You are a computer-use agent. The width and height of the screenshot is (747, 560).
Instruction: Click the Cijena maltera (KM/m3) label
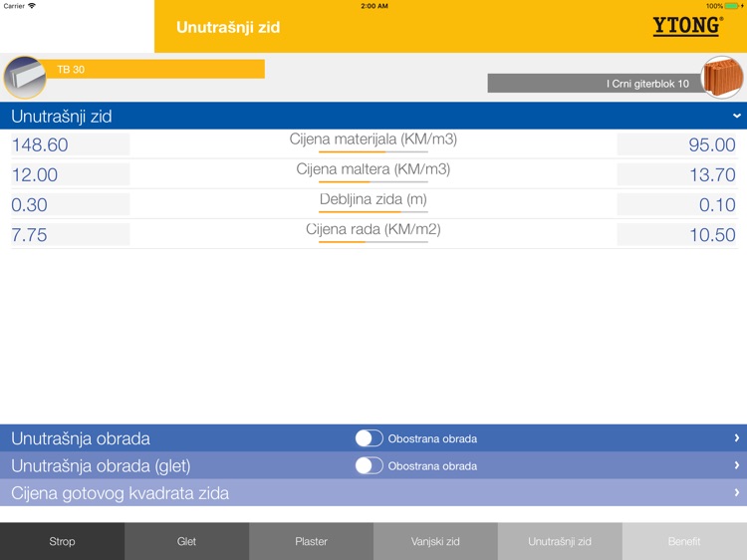373,169
